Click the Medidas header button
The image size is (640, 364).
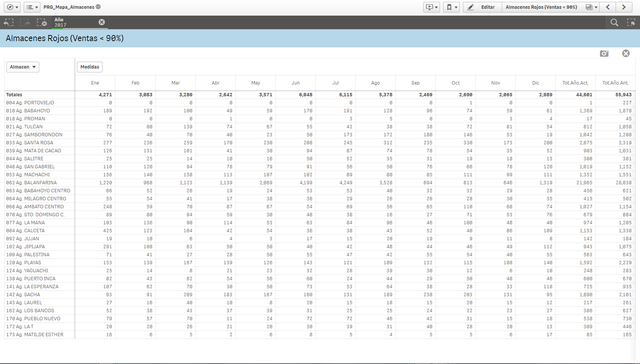[x=90, y=67]
